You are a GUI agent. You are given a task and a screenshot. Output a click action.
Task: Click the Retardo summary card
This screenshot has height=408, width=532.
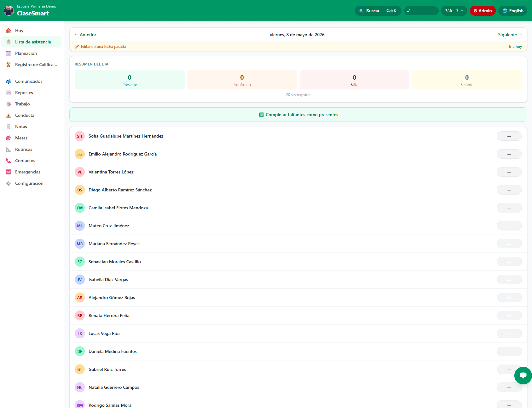[x=467, y=80]
